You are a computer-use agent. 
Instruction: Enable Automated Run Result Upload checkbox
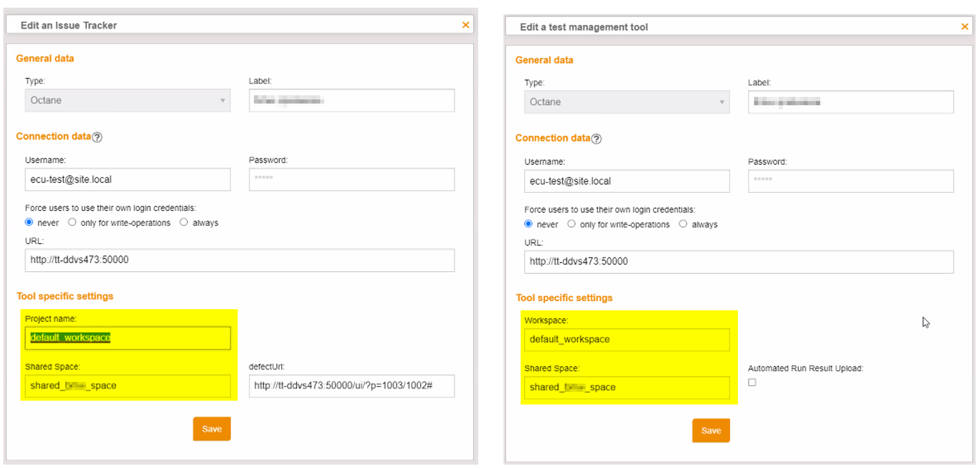pyautogui.click(x=752, y=382)
